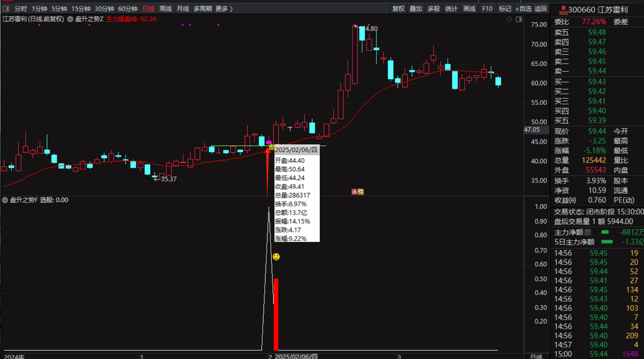Viewport: 644px width, 359px height.
Task: Click the 返回 back button
Action: [x=541, y=9]
